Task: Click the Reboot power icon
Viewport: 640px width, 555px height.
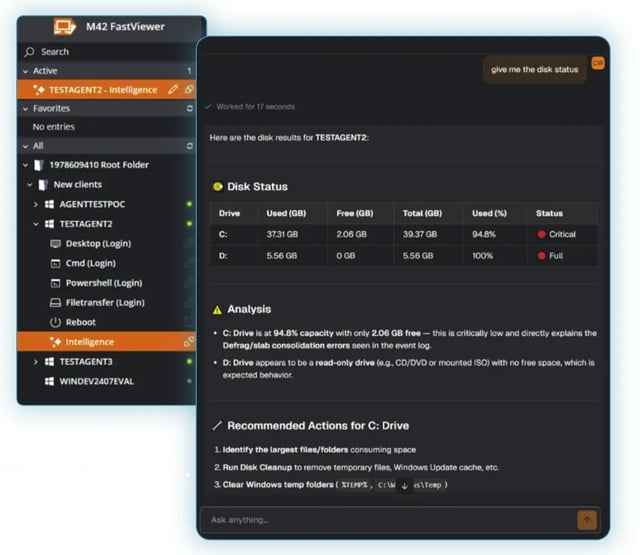Action: (x=56, y=322)
